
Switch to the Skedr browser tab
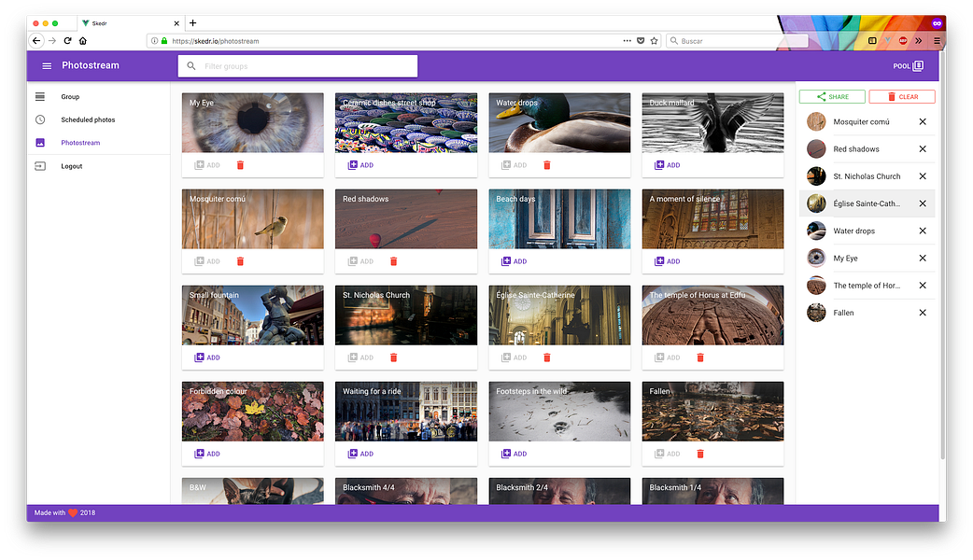tap(131, 23)
